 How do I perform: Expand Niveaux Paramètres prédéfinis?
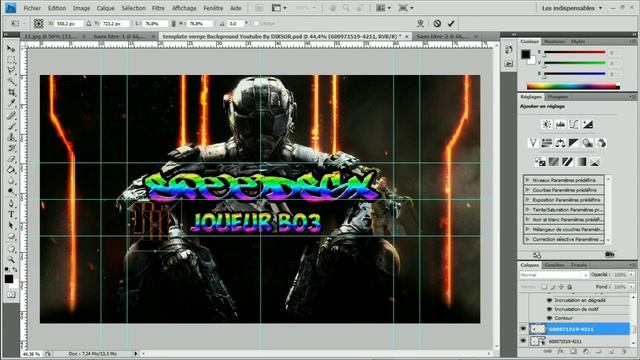point(528,180)
